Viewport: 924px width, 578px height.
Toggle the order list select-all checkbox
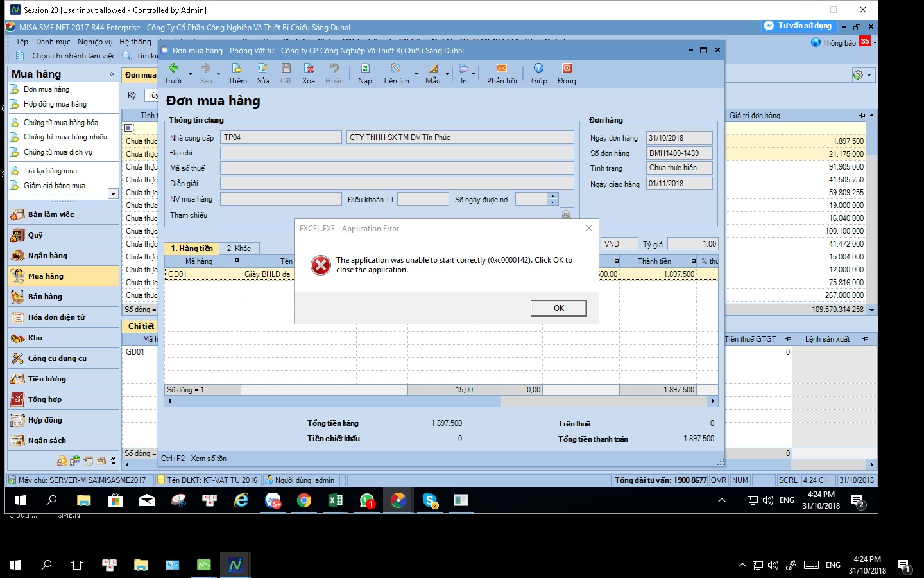coord(128,128)
